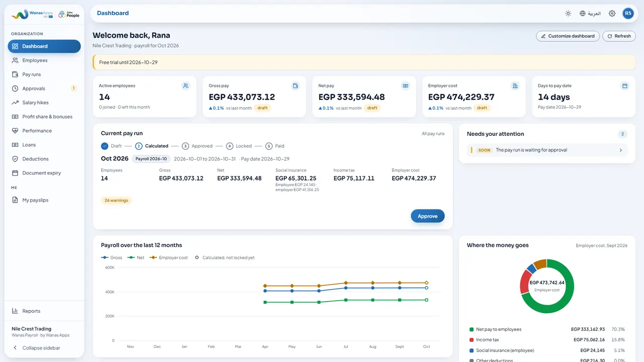Image resolution: width=644 pixels, height=362 pixels.
Task: Open settings gear icon
Action: [x=612, y=14]
